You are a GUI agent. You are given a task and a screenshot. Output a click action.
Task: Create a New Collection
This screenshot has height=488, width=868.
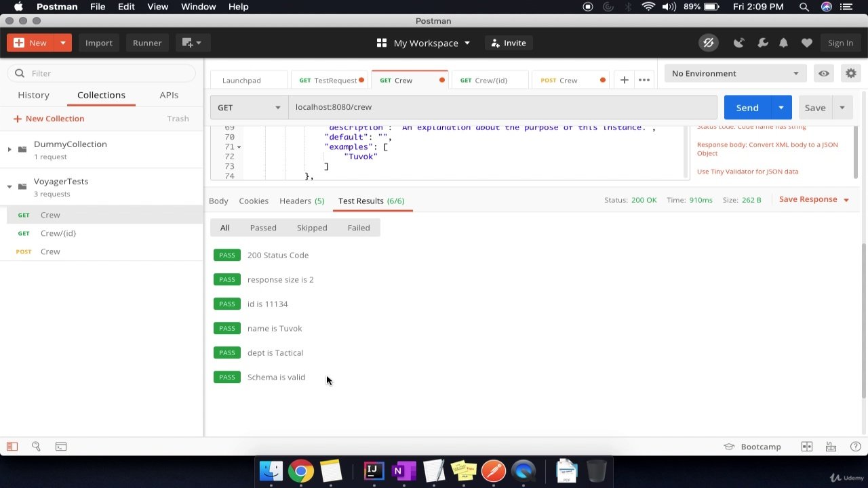pos(49,119)
